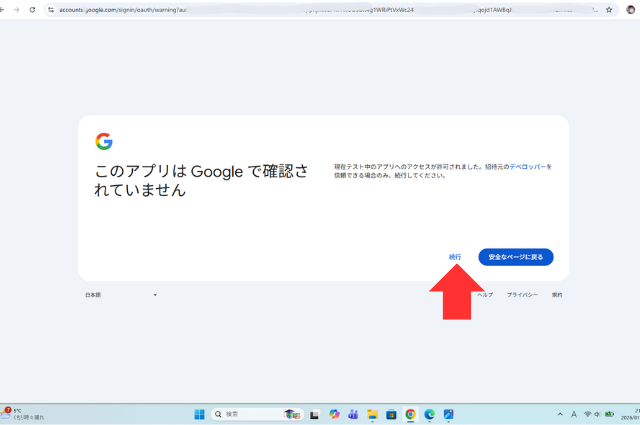Click the 続行 (Continue) link

click(455, 257)
